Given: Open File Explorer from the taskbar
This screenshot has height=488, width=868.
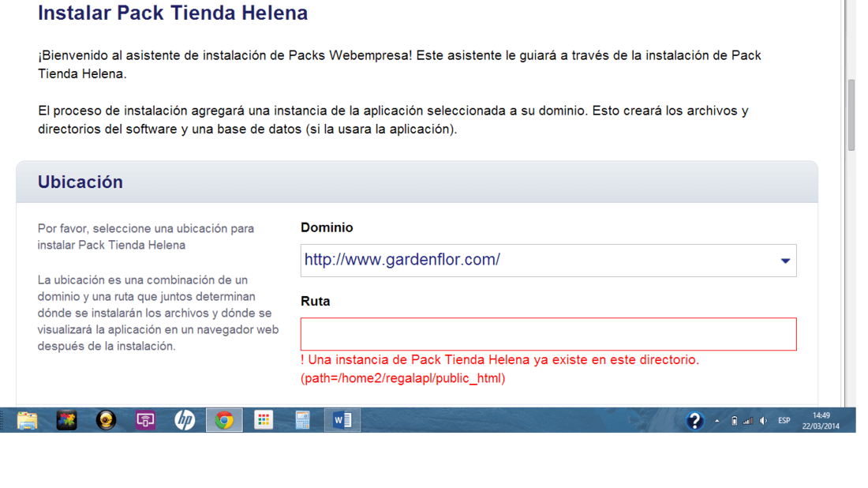Looking at the screenshot, I should [27, 420].
